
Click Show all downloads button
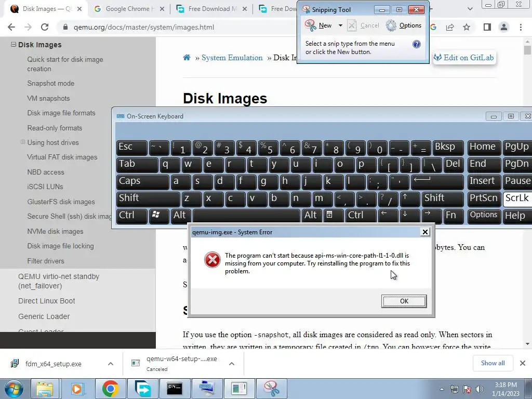click(493, 363)
